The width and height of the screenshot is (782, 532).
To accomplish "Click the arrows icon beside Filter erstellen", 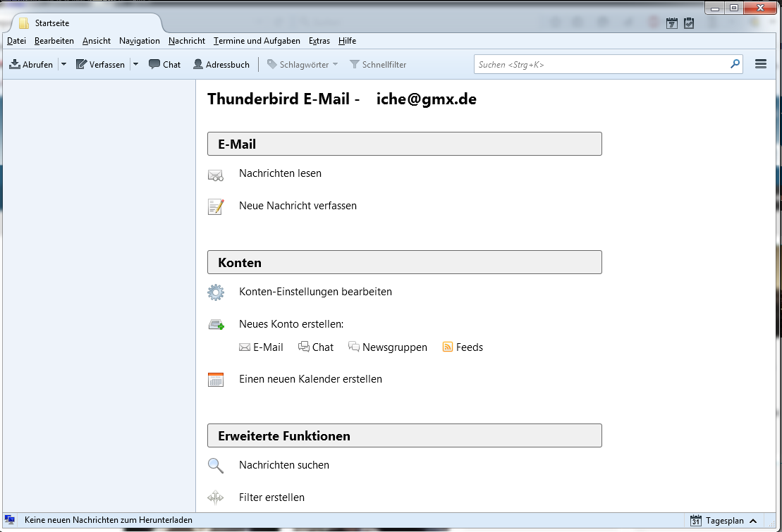I will tap(216, 497).
